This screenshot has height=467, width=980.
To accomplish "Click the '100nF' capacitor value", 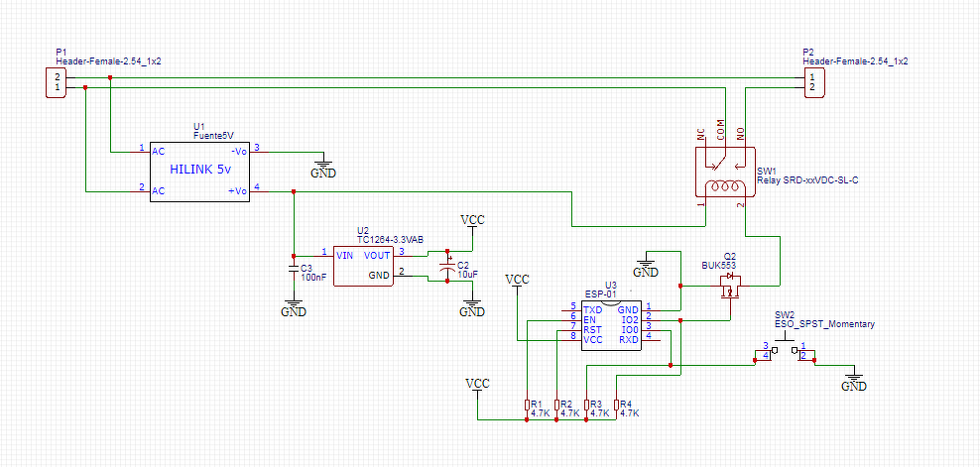I will pos(313,277).
